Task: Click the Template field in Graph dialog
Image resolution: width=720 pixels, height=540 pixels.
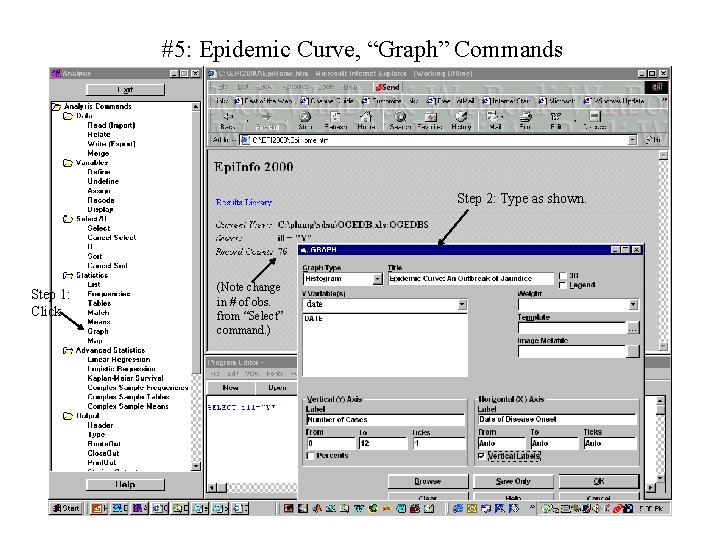Action: click(x=572, y=328)
